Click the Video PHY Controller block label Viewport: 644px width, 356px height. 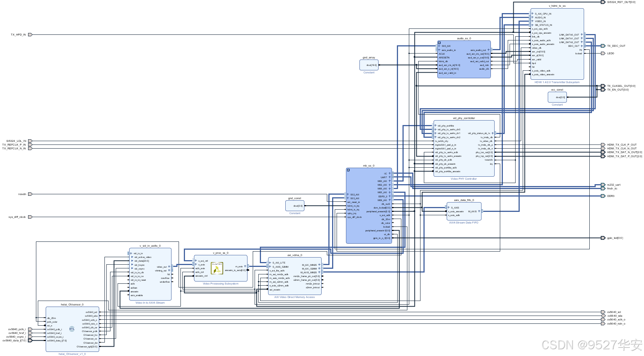click(464, 179)
